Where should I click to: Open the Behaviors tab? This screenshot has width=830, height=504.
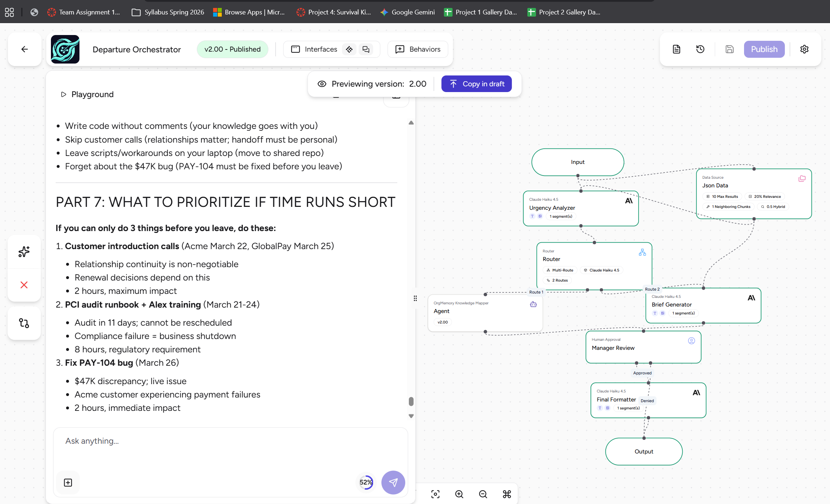tap(418, 49)
